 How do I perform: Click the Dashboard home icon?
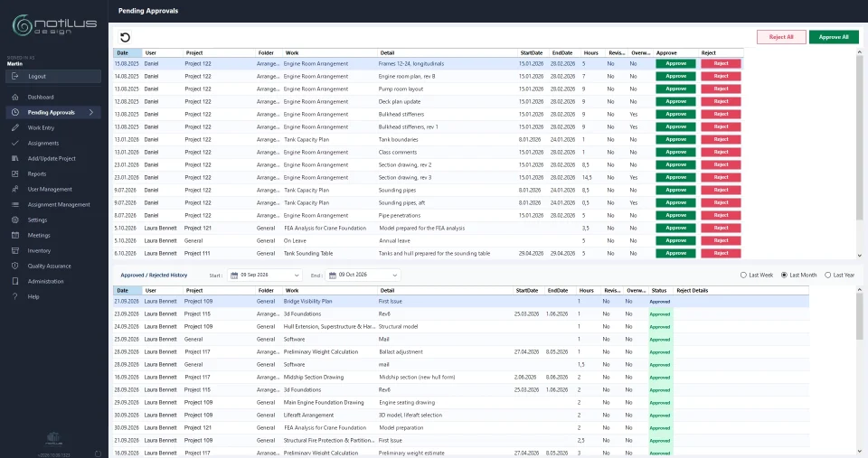(x=15, y=97)
